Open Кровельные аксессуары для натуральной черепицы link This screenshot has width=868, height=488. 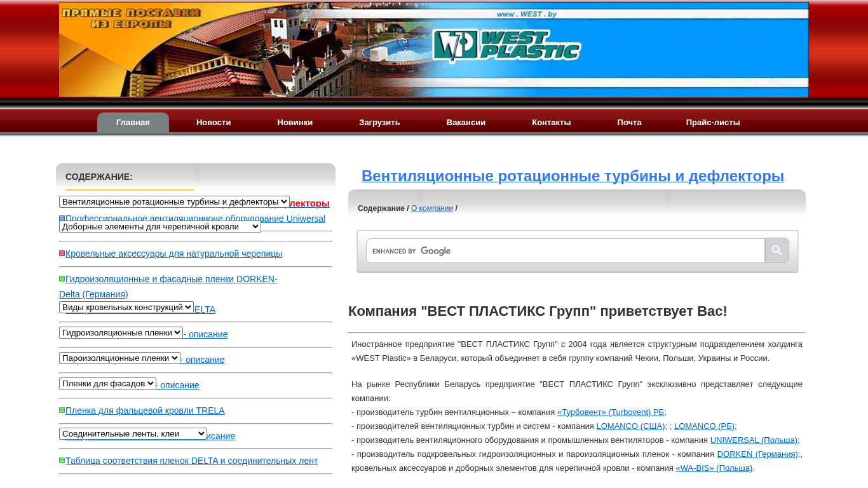[173, 254]
